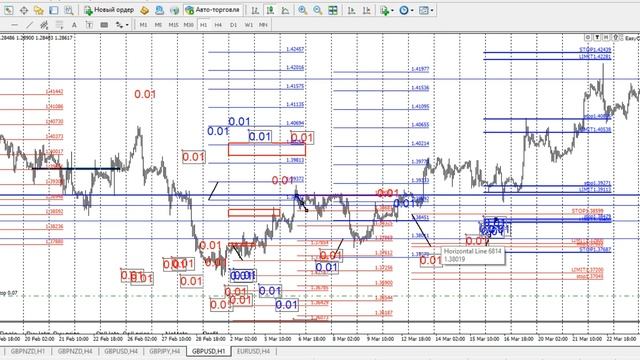The width and height of the screenshot is (640, 360).
Task: Select the text A tool
Action: 74,25
